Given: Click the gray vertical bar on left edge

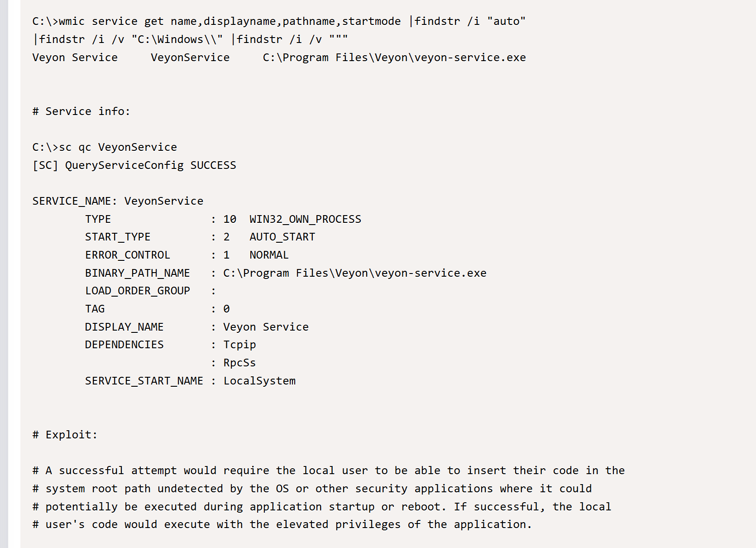Looking at the screenshot, I should point(4,272).
